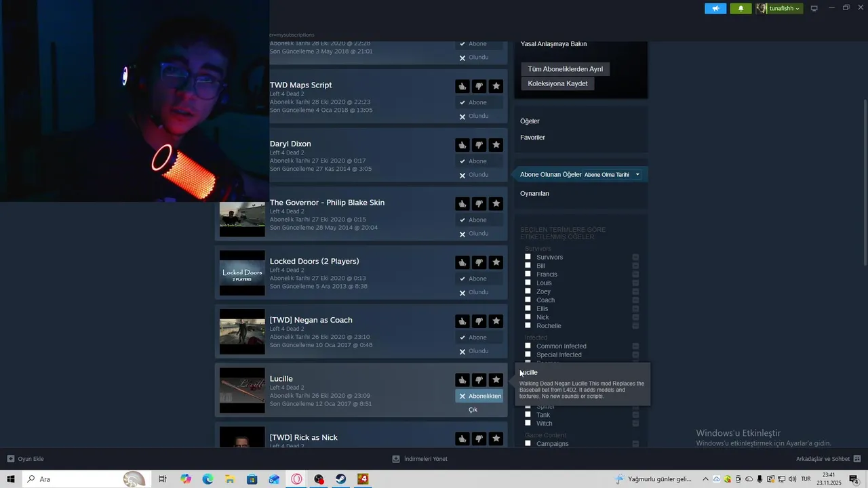Viewport: 868px width, 488px height.
Task: Click Oyun Ekle at the bottom left
Action: pyautogui.click(x=26, y=459)
